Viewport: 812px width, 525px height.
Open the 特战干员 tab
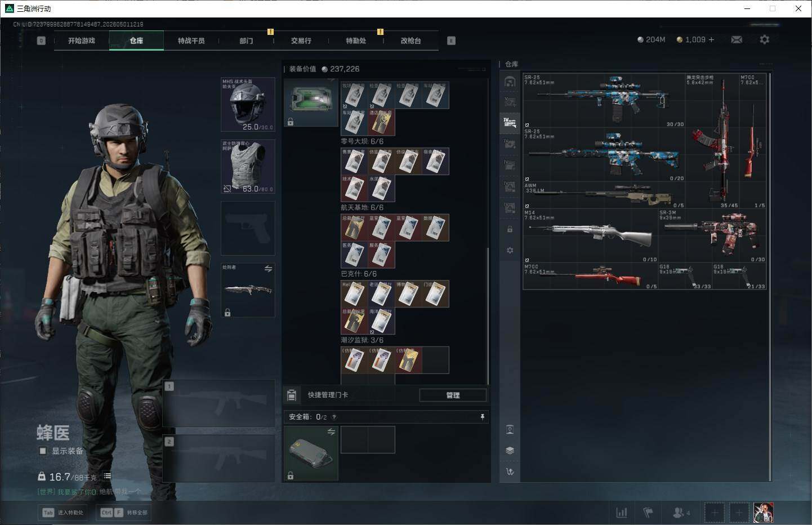(191, 41)
